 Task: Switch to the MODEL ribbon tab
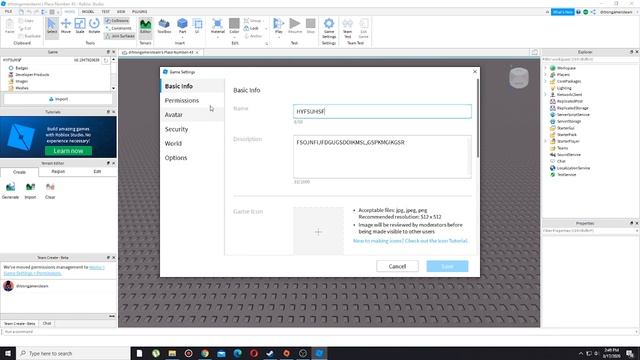[88, 11]
